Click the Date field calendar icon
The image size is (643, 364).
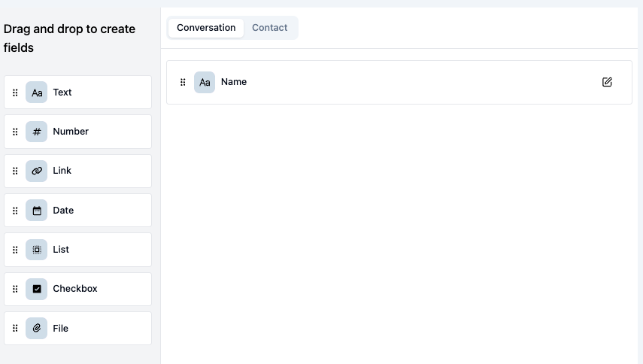pyautogui.click(x=37, y=211)
